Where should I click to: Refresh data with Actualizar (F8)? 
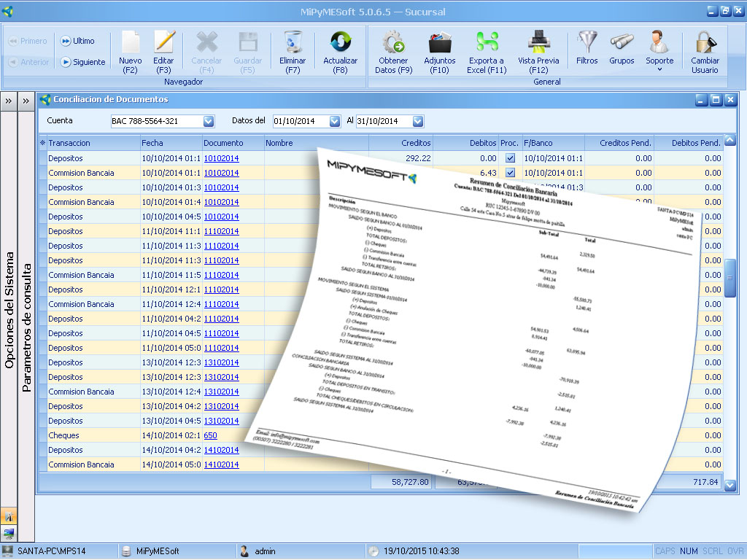point(340,42)
